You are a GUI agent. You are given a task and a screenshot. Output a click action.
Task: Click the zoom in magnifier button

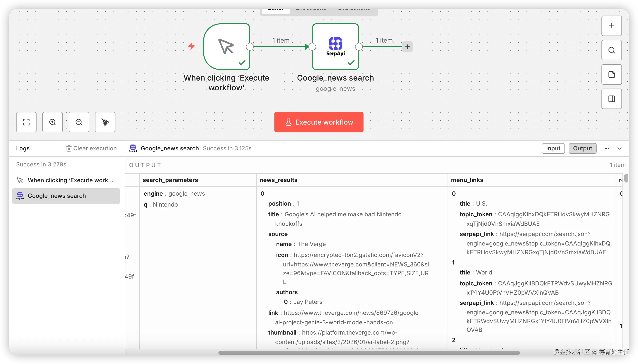[x=53, y=122]
